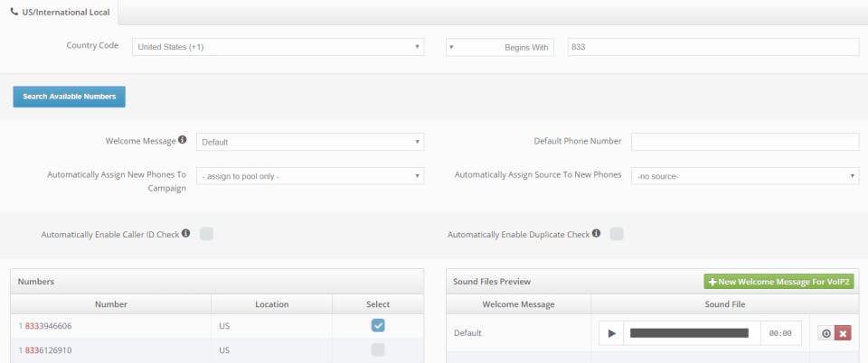The image size is (868, 363).
Task: Select the number 8336126910 checkbox
Action: pos(378,349)
